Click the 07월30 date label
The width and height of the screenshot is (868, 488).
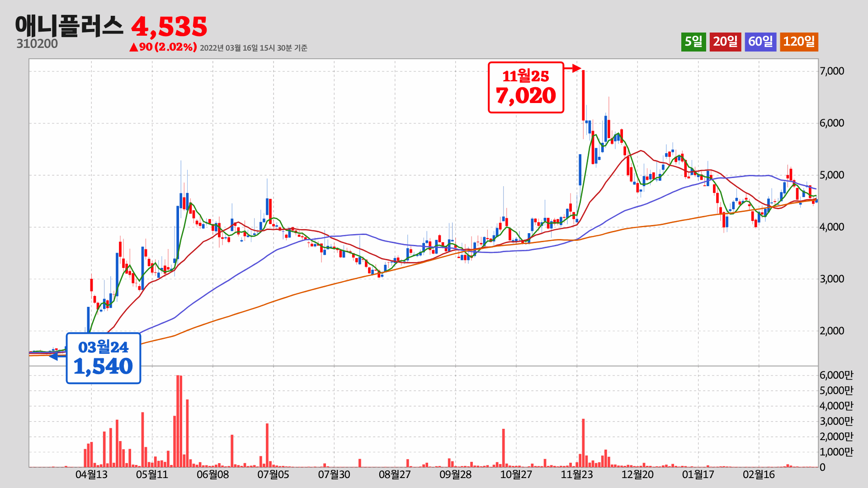coord(334,474)
